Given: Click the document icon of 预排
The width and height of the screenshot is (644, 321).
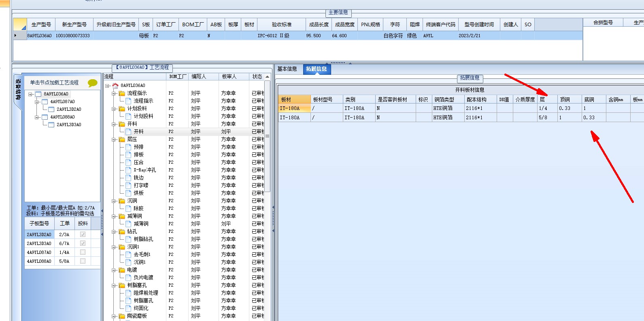Looking at the screenshot, I should click(128, 147).
